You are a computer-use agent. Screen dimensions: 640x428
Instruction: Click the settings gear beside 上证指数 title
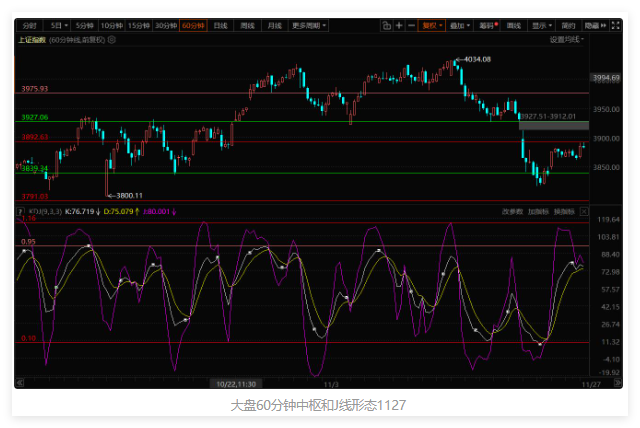click(112, 40)
